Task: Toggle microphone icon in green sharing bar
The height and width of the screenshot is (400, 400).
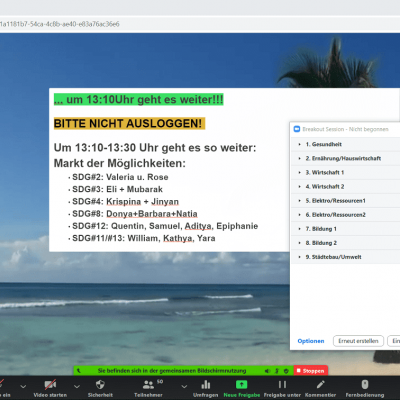Action: tap(277, 371)
